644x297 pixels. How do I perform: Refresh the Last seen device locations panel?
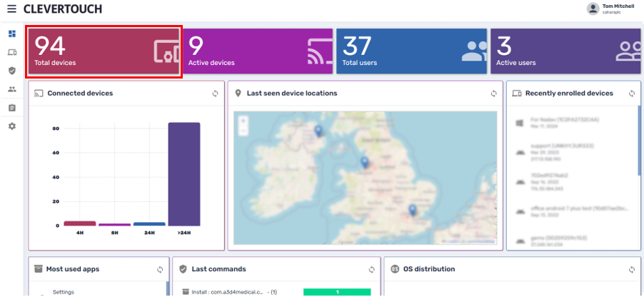(x=493, y=94)
